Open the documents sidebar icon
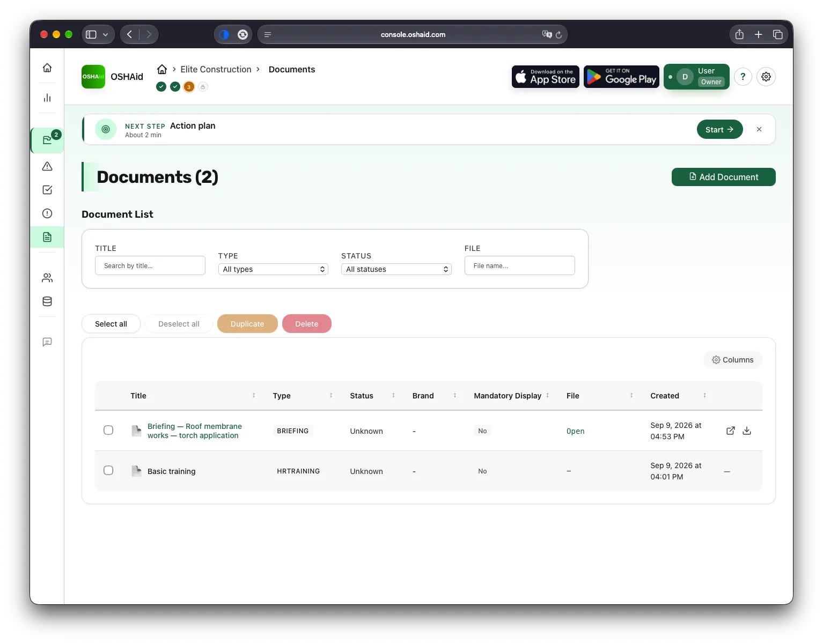823x644 pixels. [47, 237]
